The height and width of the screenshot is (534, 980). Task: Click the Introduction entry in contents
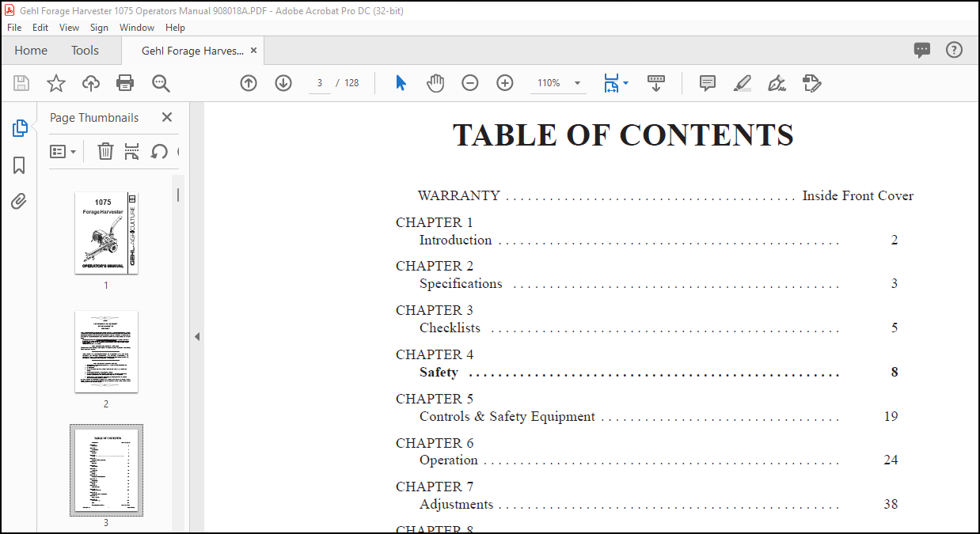[455, 240]
